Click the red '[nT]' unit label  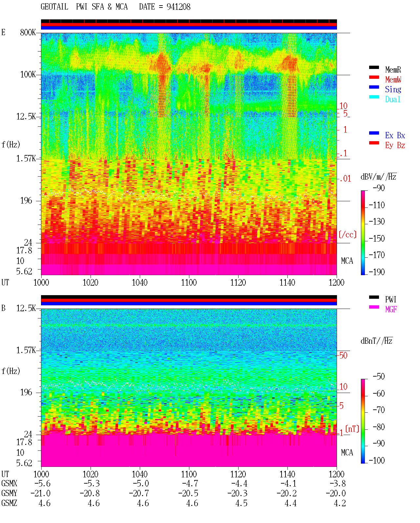pos(352,429)
